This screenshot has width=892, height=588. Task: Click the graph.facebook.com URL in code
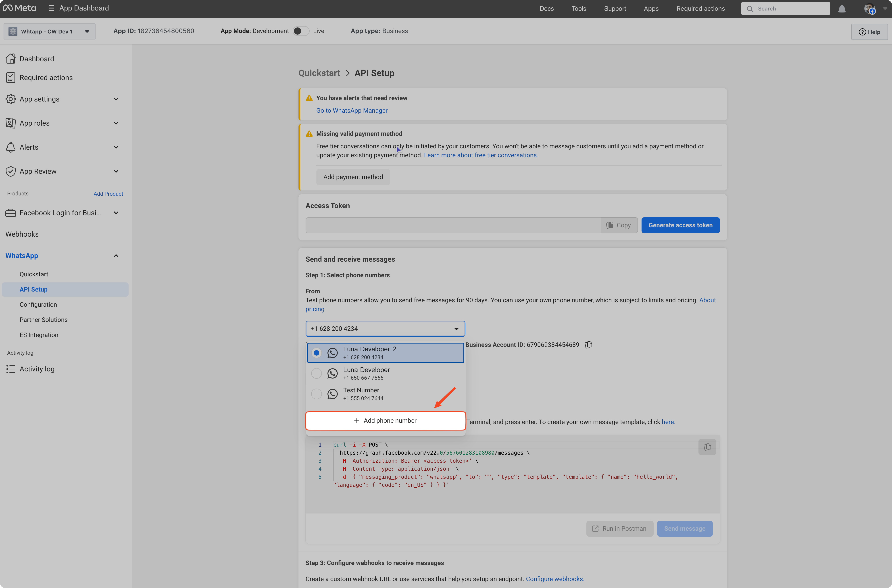click(x=431, y=453)
